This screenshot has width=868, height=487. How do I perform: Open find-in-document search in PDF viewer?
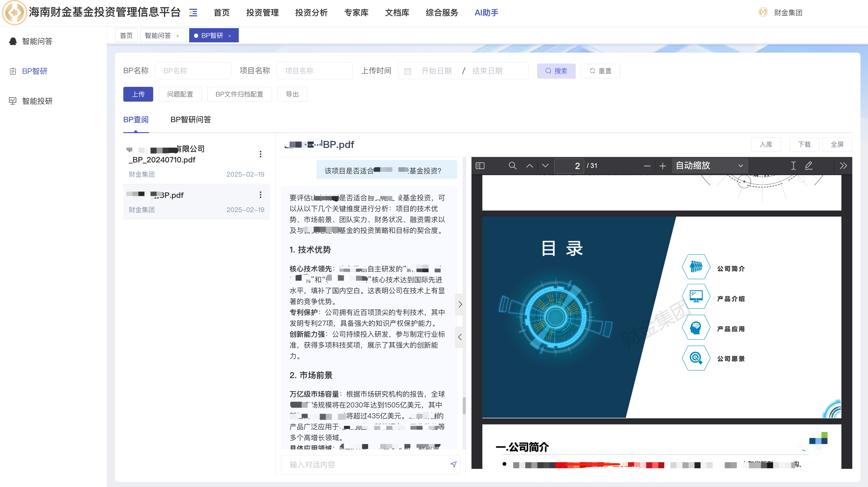coord(513,165)
